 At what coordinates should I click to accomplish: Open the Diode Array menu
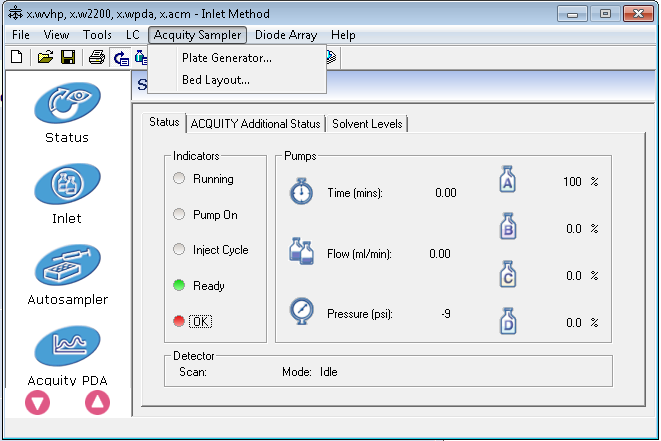coord(286,35)
